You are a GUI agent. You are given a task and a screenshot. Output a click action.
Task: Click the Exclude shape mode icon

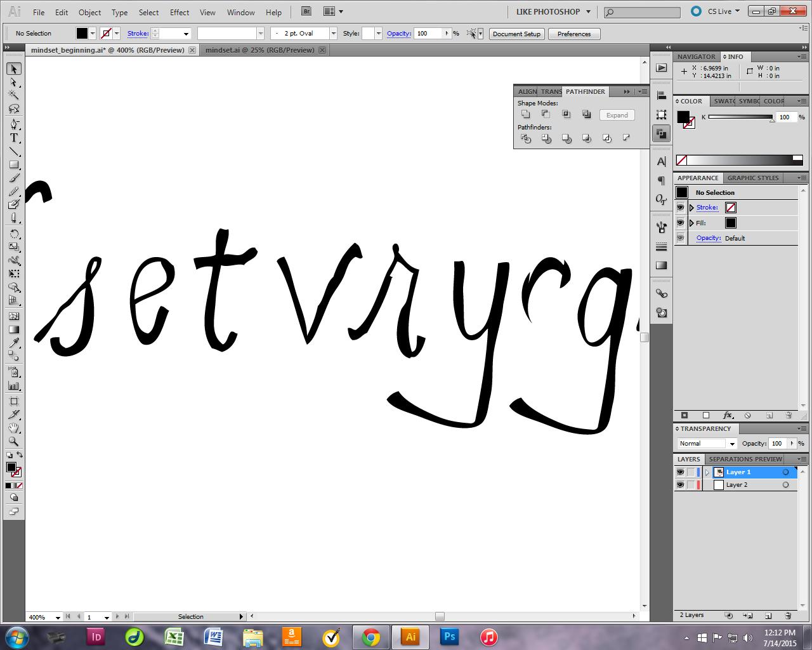coord(586,114)
